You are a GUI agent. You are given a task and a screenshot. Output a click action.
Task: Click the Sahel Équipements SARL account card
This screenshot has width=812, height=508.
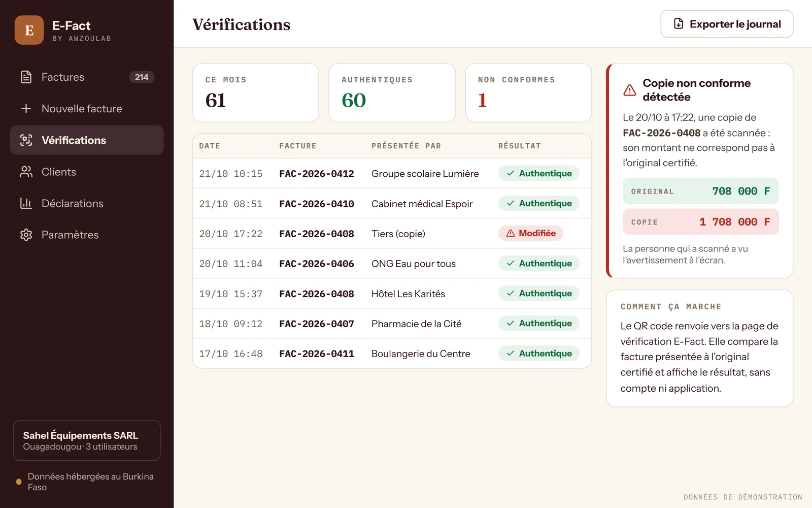pos(87,440)
